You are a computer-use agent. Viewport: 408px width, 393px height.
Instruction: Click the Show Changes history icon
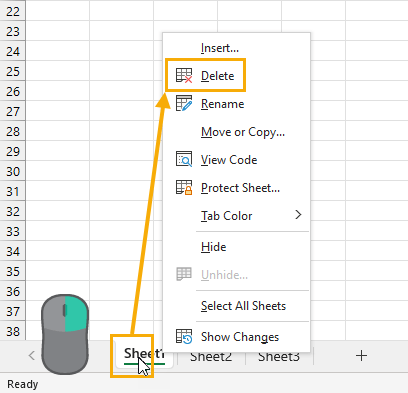click(184, 336)
